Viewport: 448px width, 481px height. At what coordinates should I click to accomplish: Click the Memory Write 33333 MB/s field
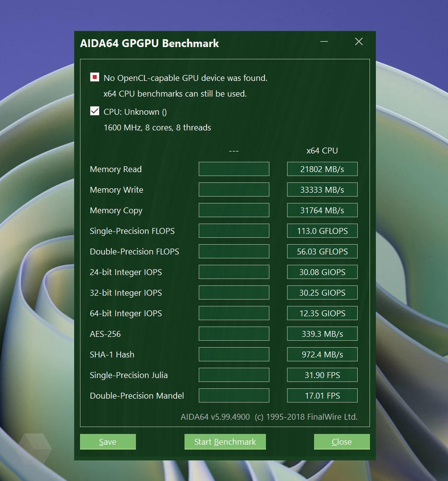click(x=322, y=190)
